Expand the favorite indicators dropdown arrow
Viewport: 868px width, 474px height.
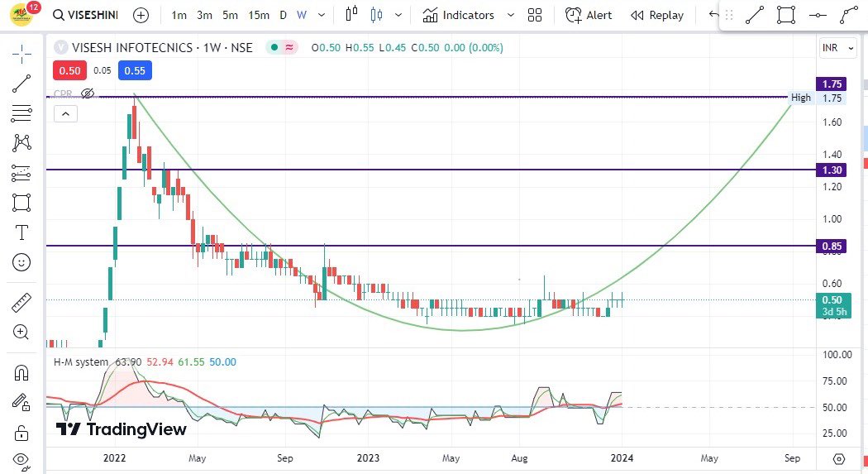[510, 15]
